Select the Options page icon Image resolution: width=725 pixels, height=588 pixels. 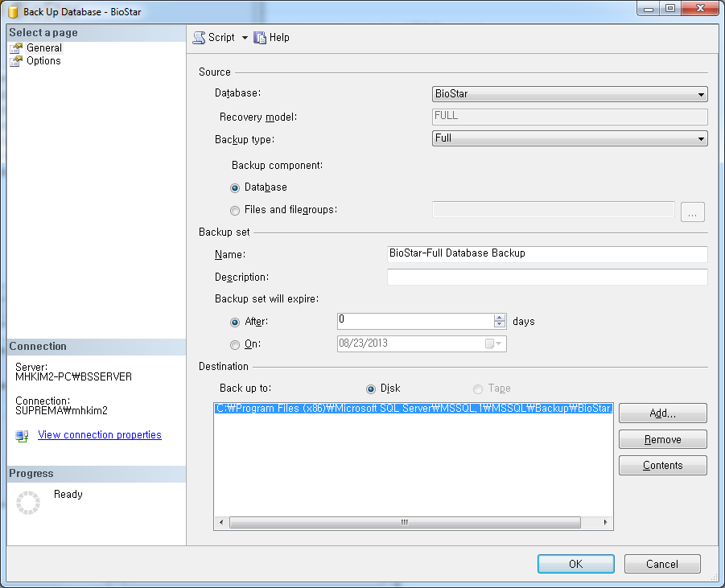[x=16, y=61]
